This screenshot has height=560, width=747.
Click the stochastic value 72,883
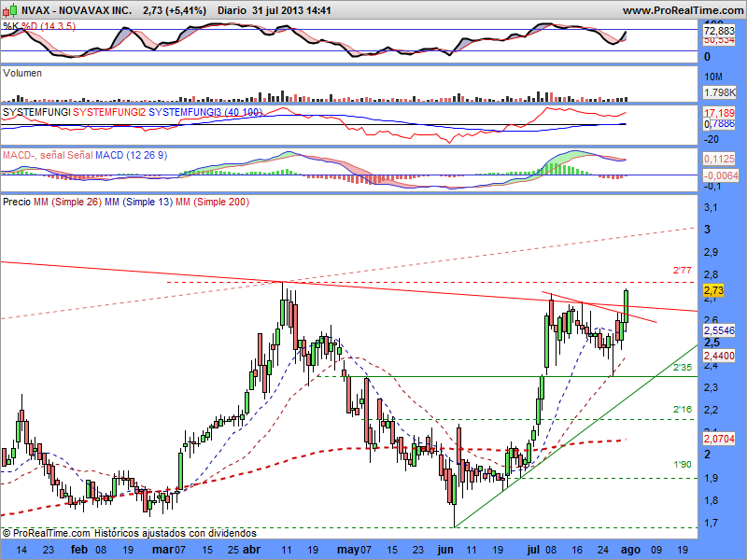[719, 31]
